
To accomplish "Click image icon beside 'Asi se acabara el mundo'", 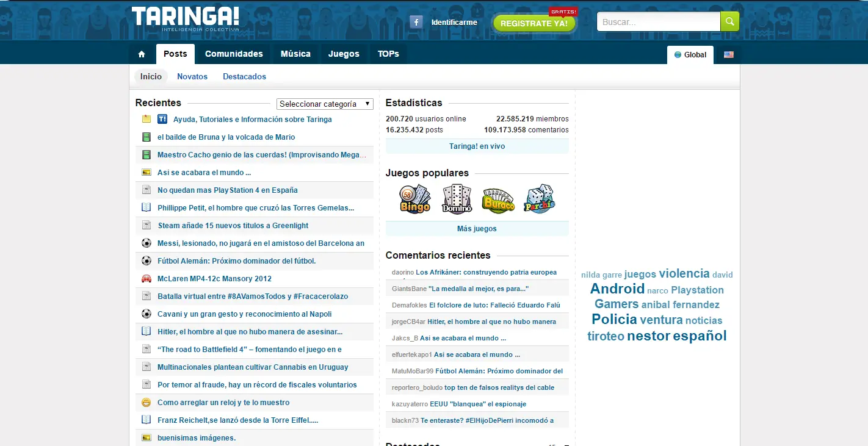I will tap(146, 173).
